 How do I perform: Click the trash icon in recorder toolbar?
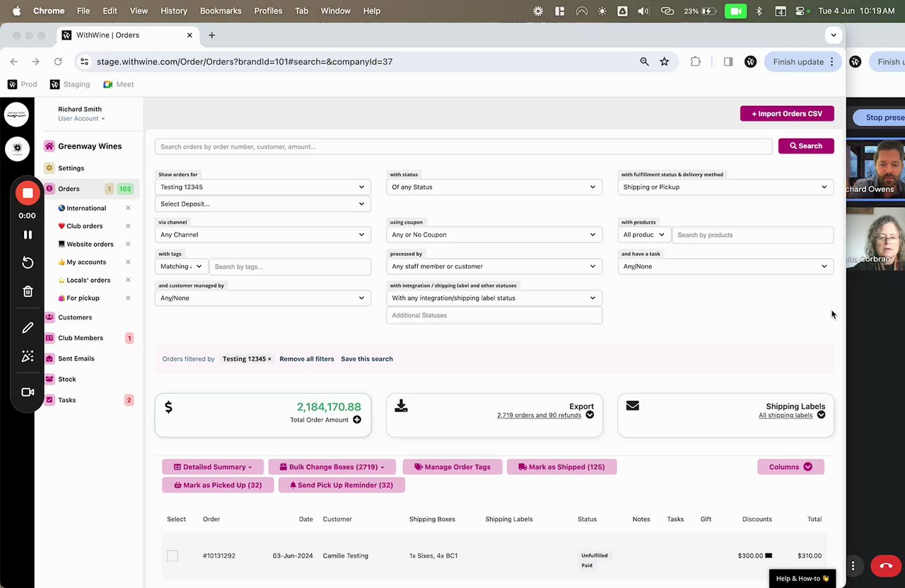[28, 291]
